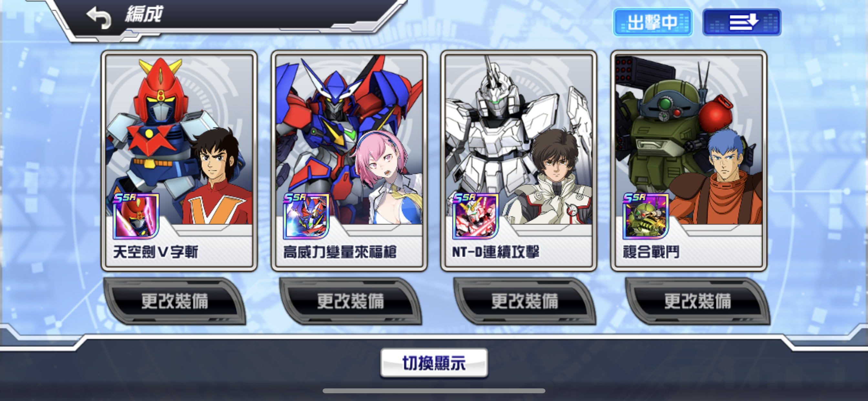
Task: Open the 天空劍V字斬 unit card
Action: [x=179, y=161]
